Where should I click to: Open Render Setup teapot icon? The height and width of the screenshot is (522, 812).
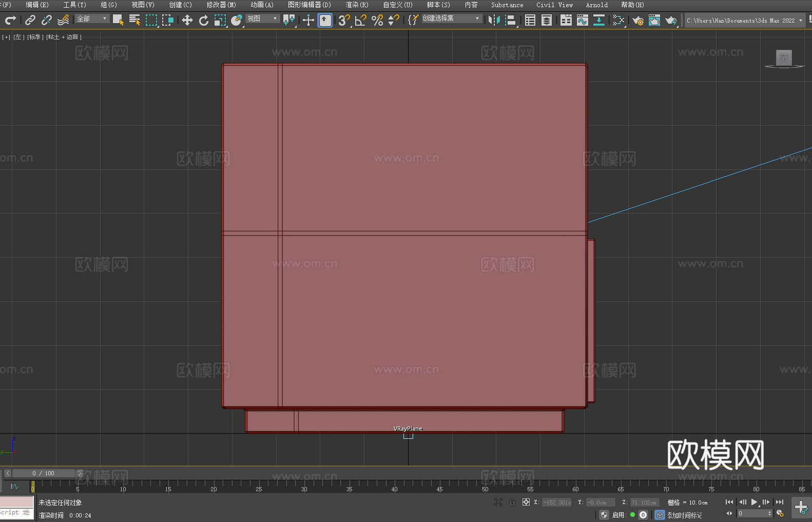638,20
